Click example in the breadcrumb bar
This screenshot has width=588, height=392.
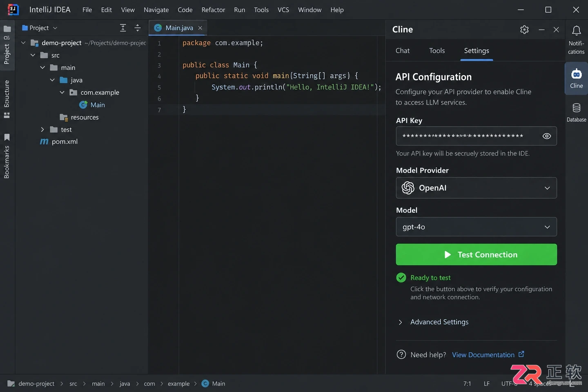tap(178, 383)
